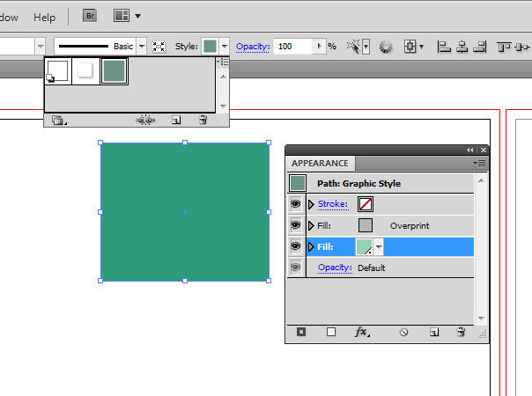Open Adobe Bridge with the Br icon
The width and height of the screenshot is (532, 396).
click(x=90, y=16)
